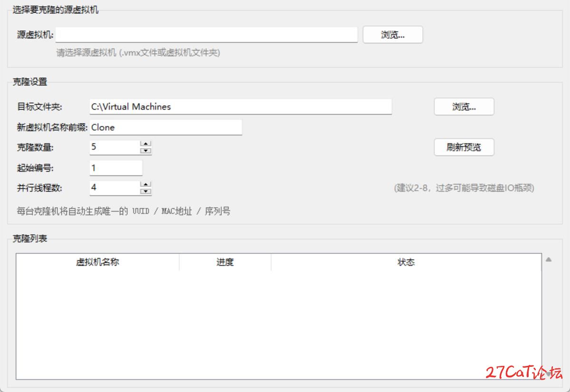Viewport: 570px width, 392px height.
Task: Increase clone count with up arrow
Action: pyautogui.click(x=146, y=144)
